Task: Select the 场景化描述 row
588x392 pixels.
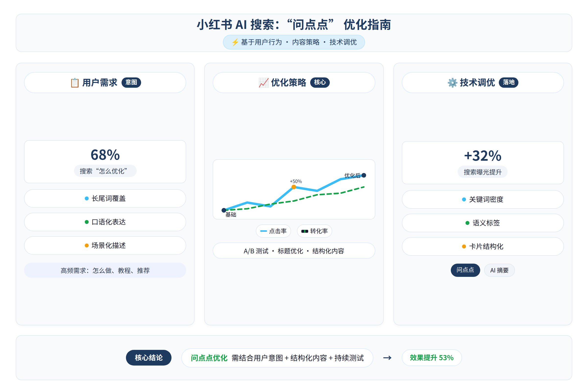Action: (x=105, y=245)
